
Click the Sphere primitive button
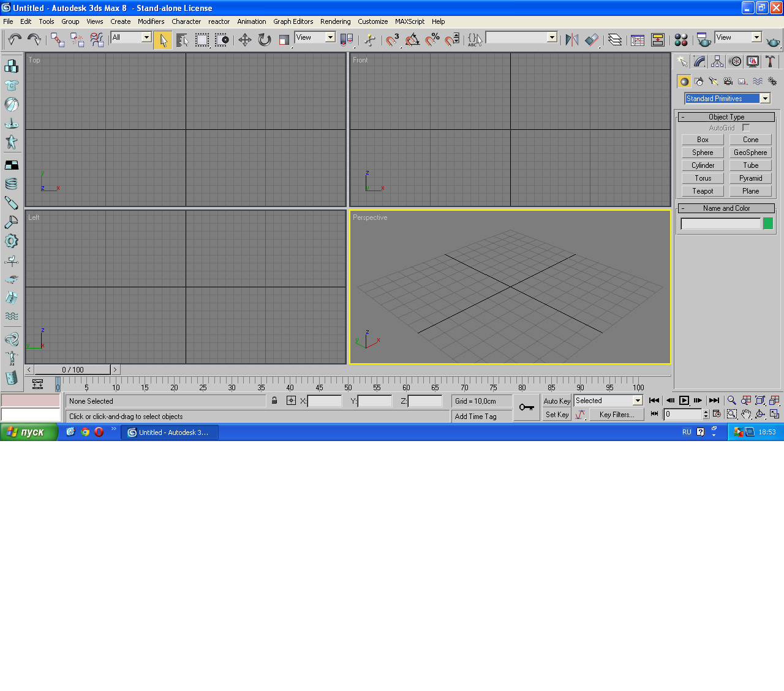pyautogui.click(x=703, y=153)
